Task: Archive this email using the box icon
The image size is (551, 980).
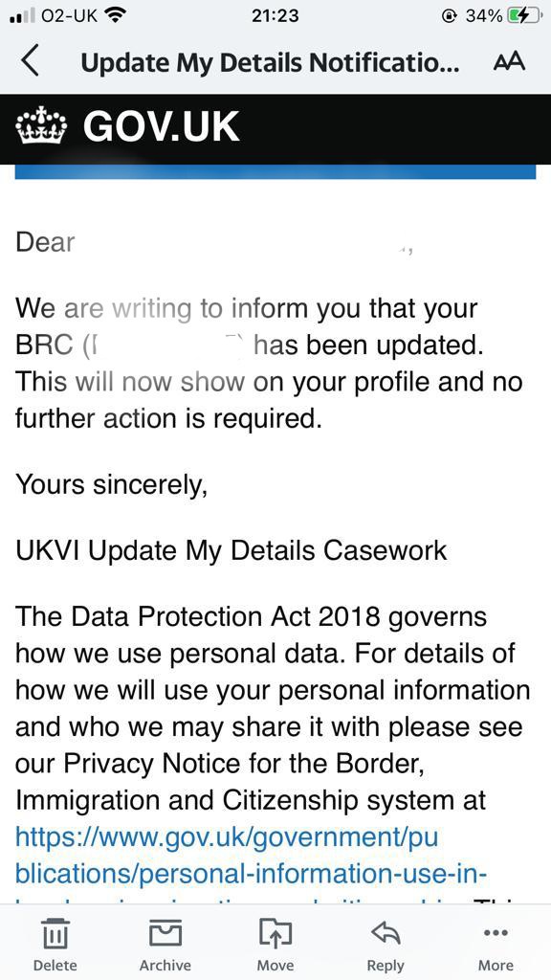Action: 165,933
